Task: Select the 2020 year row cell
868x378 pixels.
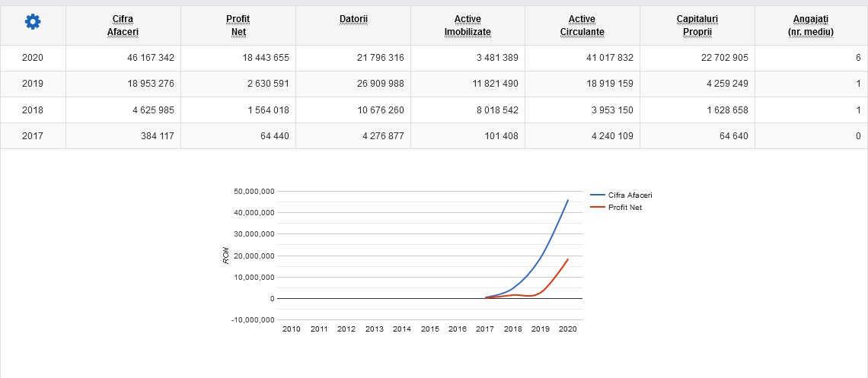Action: [33, 58]
